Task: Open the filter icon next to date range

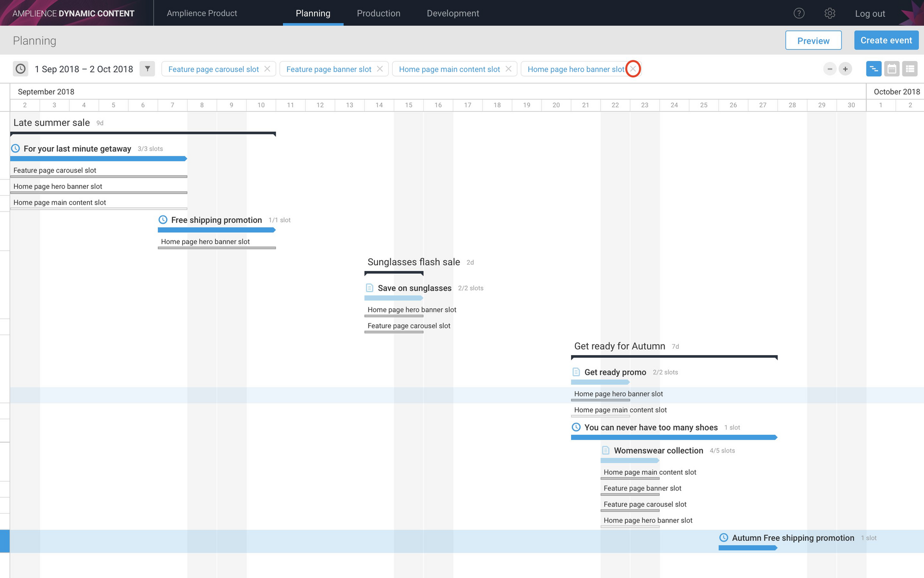Action: pos(147,69)
